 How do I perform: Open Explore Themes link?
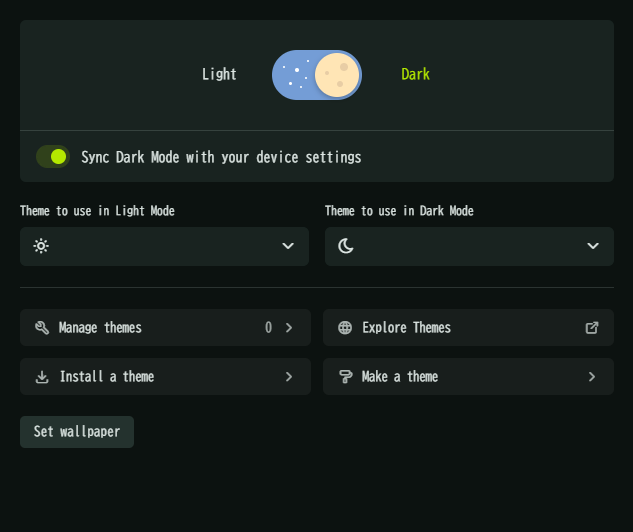tap(468, 327)
